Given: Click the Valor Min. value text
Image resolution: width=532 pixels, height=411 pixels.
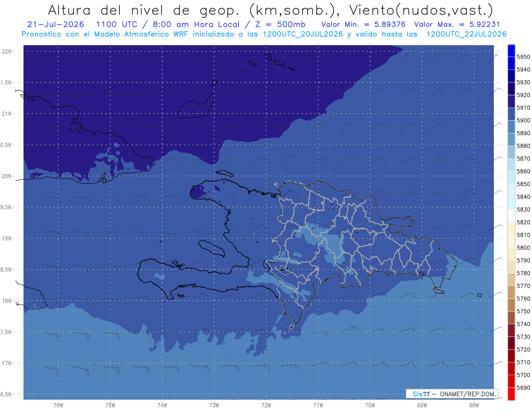Looking at the screenshot, I should [x=364, y=24].
